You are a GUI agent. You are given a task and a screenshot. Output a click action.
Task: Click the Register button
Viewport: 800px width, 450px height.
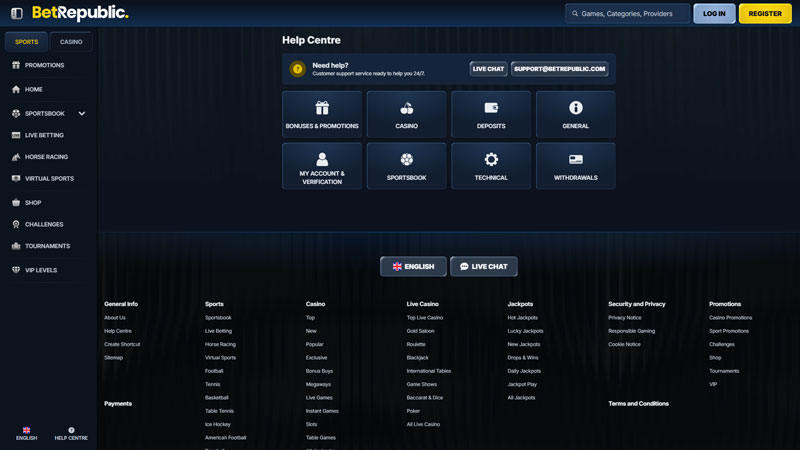coord(765,14)
